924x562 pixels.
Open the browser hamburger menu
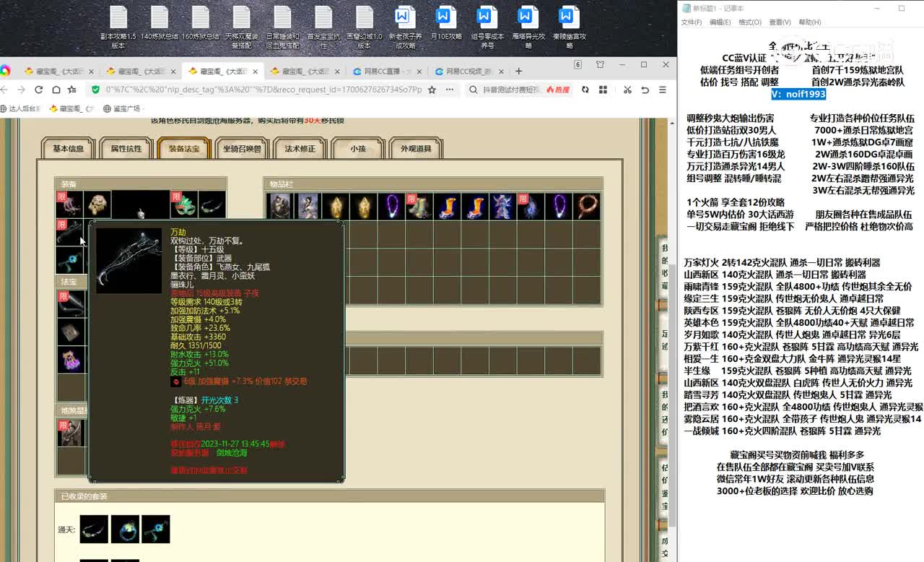(663, 90)
